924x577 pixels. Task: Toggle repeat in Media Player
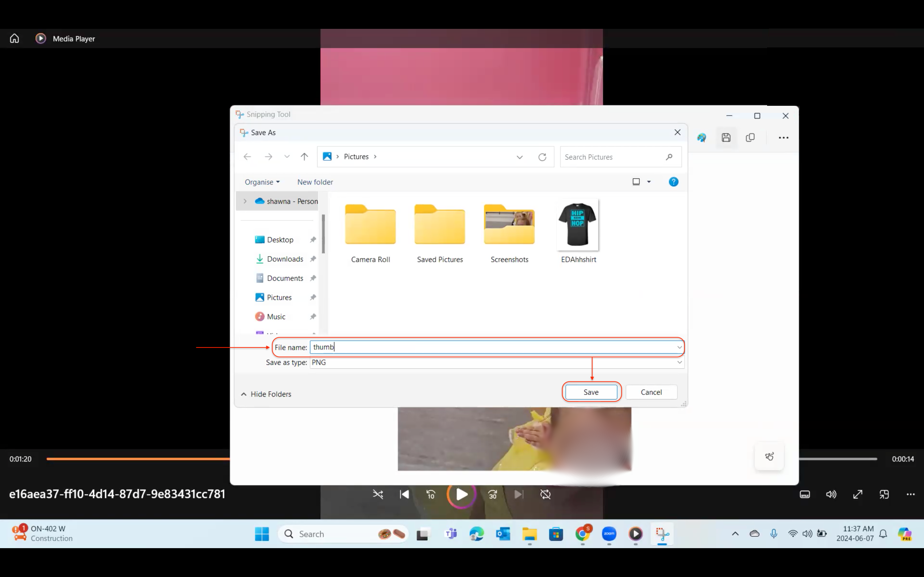(545, 495)
